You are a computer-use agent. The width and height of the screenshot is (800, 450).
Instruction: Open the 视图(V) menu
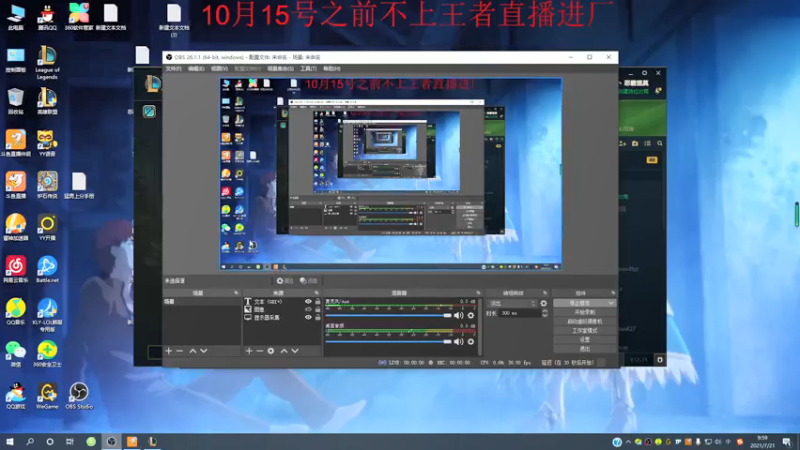219,68
